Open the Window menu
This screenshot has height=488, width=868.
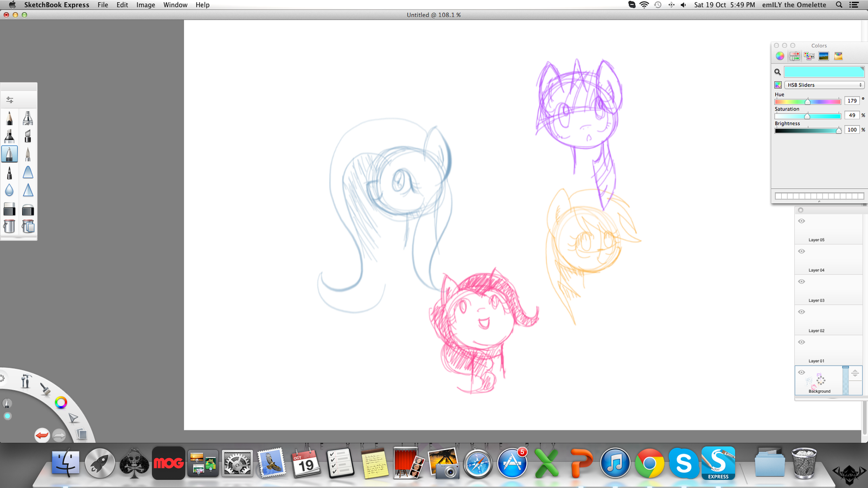click(x=175, y=5)
